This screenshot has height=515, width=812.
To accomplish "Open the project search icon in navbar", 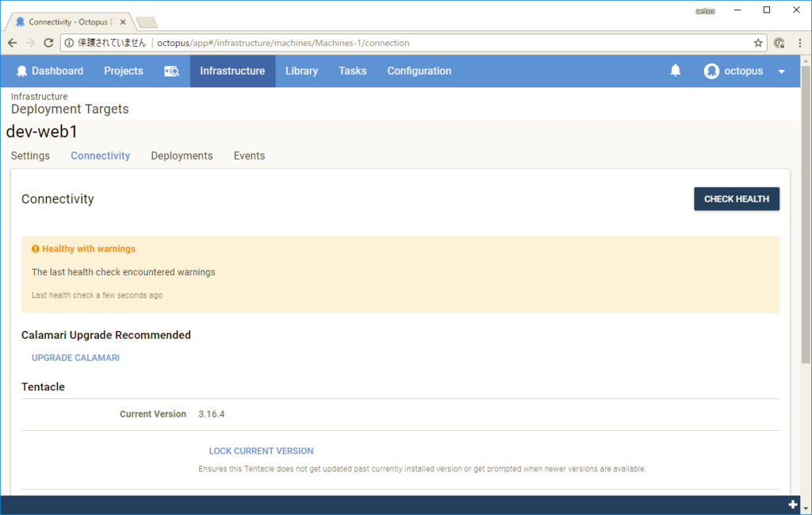I will click(171, 71).
